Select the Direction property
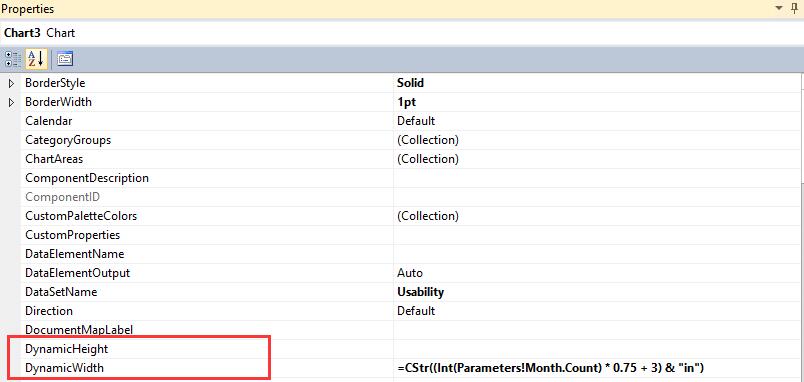Screen dimensions: 804x382 click(49, 311)
